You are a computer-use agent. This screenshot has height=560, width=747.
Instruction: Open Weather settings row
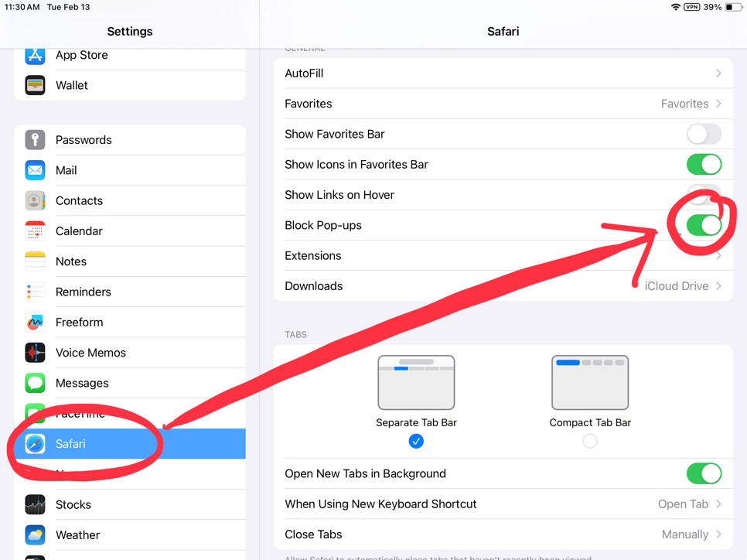point(130,535)
